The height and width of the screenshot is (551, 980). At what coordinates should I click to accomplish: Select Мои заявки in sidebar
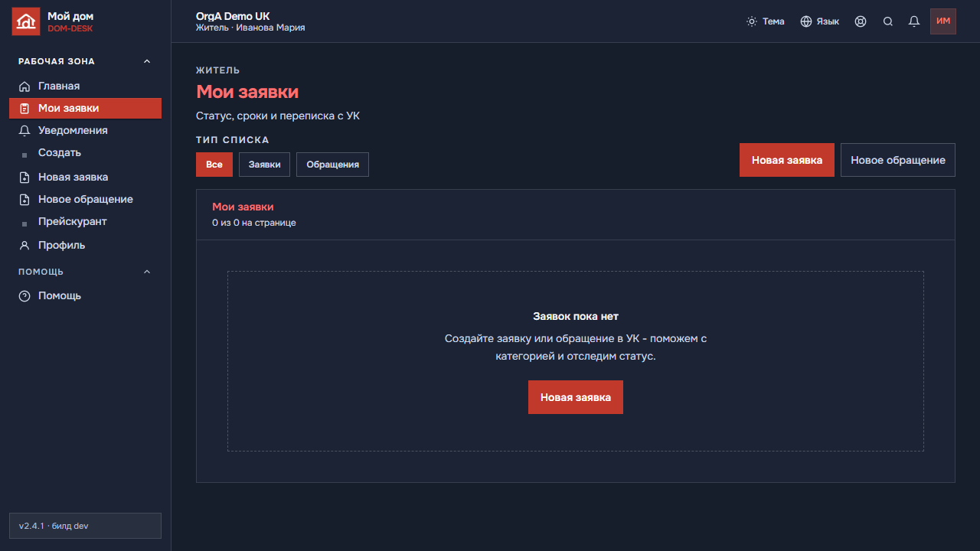86,109
